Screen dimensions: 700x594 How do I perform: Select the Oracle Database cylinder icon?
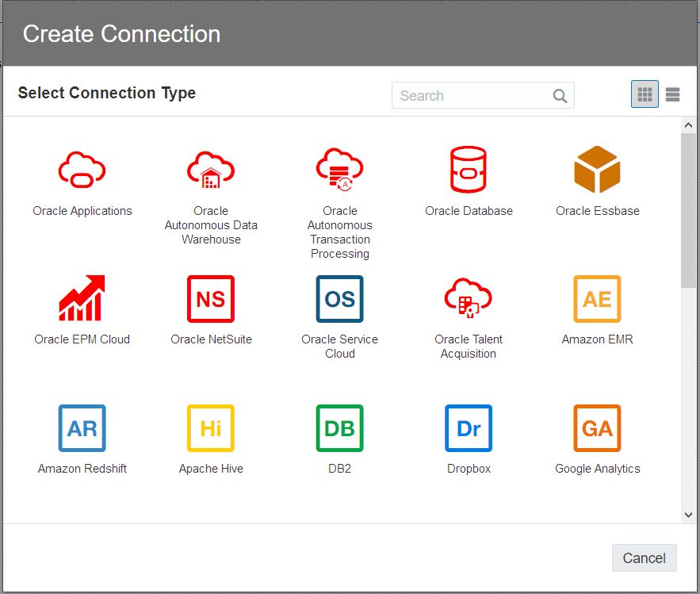coord(468,169)
